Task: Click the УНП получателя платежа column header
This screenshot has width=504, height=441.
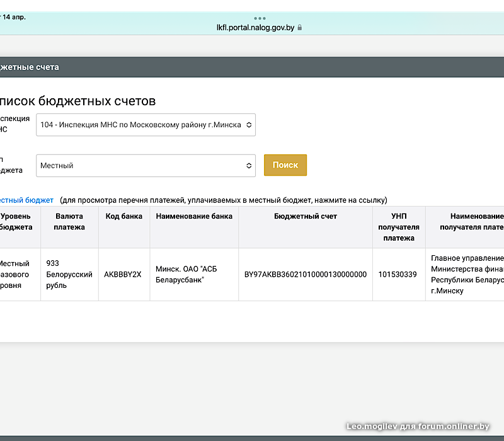Action: point(398,227)
